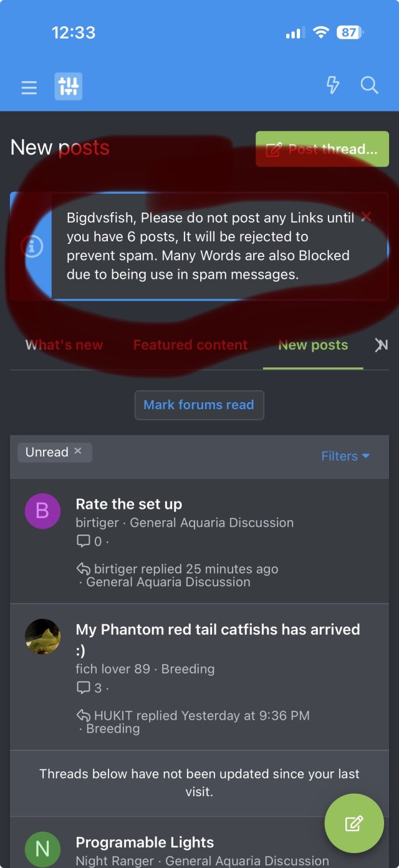Click the Post thread button
This screenshot has height=868, width=399.
322,149
